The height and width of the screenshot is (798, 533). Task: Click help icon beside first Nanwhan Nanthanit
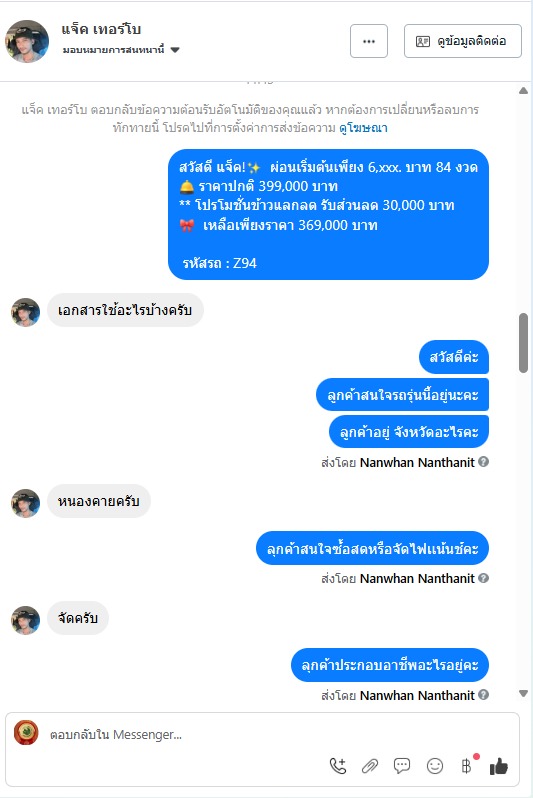coord(484,462)
